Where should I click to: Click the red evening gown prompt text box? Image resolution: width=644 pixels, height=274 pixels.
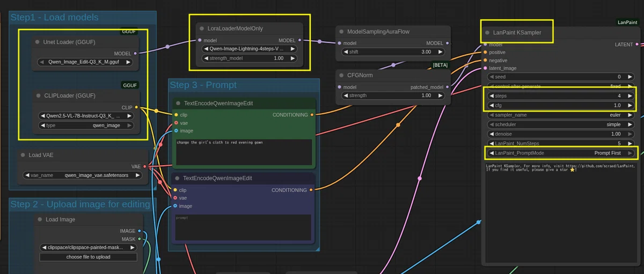[244, 152]
